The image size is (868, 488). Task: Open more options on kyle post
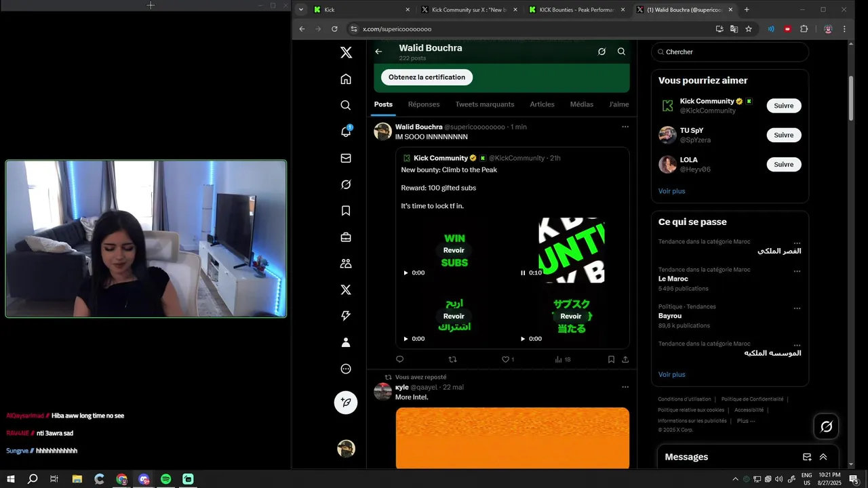click(x=625, y=387)
